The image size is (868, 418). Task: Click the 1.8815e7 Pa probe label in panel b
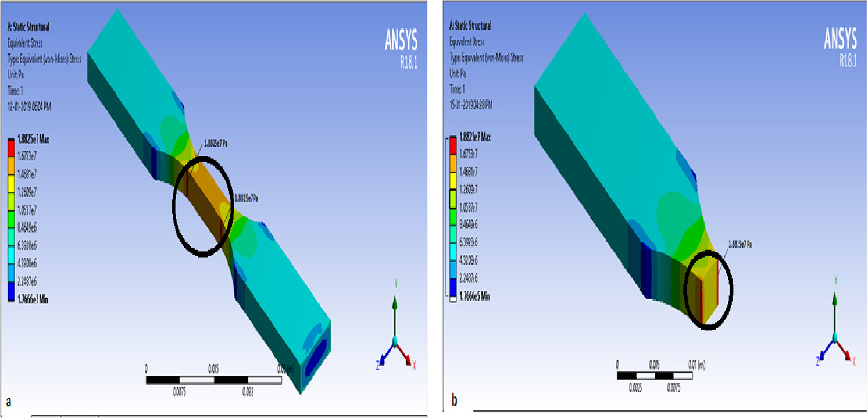click(740, 243)
